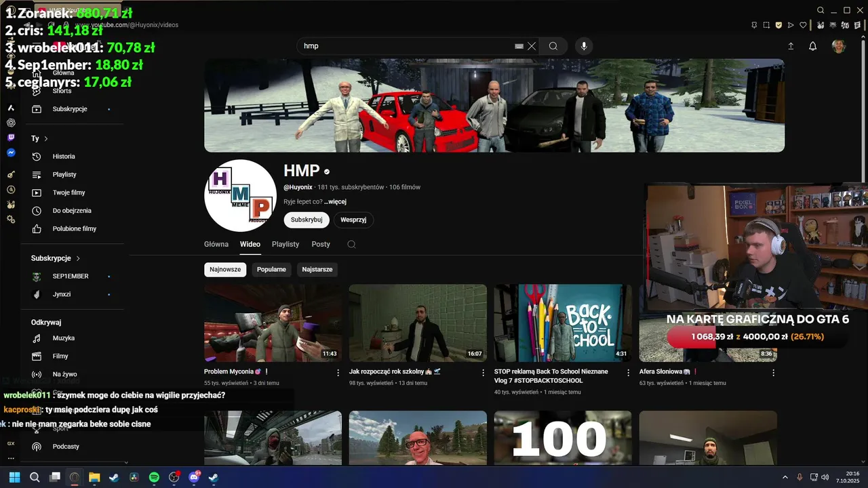Start voice search with microphone icon
Screen dimensions: 868x488
tap(584, 46)
